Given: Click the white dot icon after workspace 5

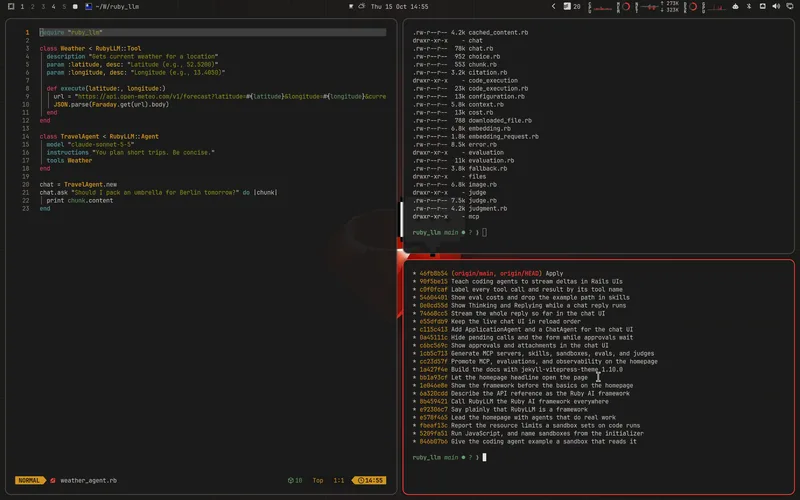Looking at the screenshot, I should pos(75,7).
